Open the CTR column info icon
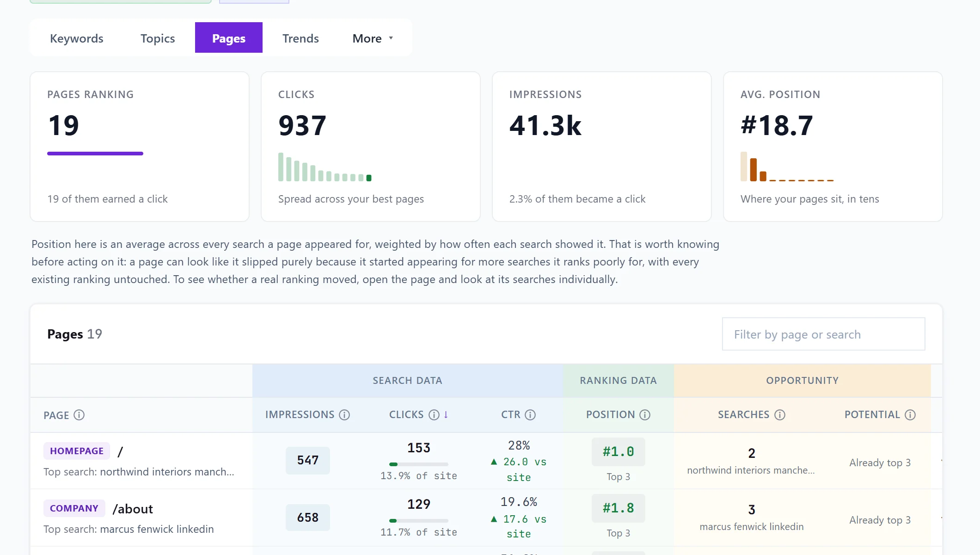This screenshot has height=555, width=980. pos(530,415)
